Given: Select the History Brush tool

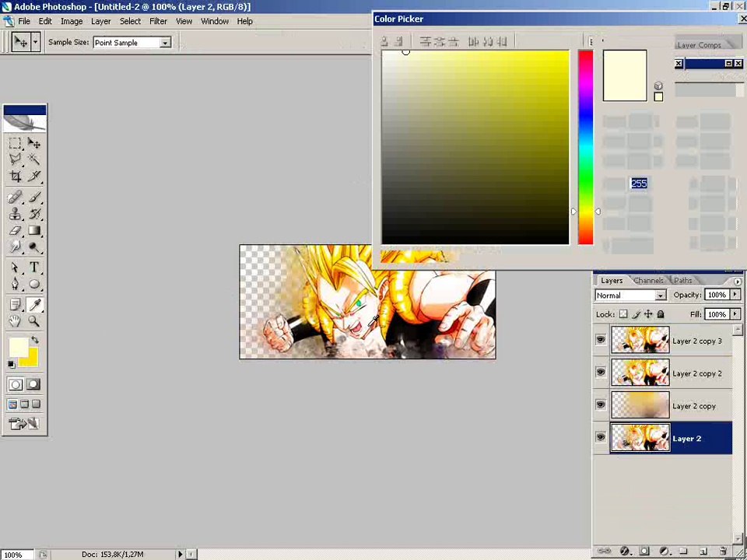Looking at the screenshot, I should coord(33,213).
